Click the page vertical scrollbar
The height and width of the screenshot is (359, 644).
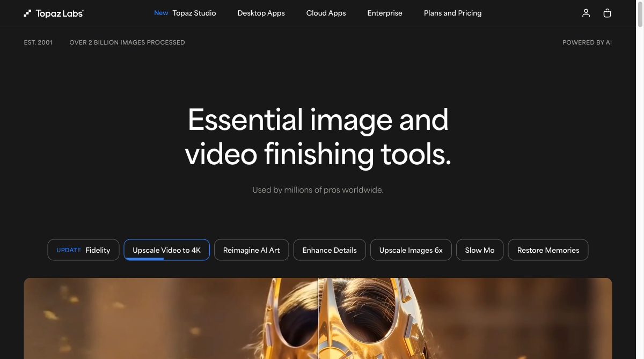pyautogui.click(x=640, y=161)
